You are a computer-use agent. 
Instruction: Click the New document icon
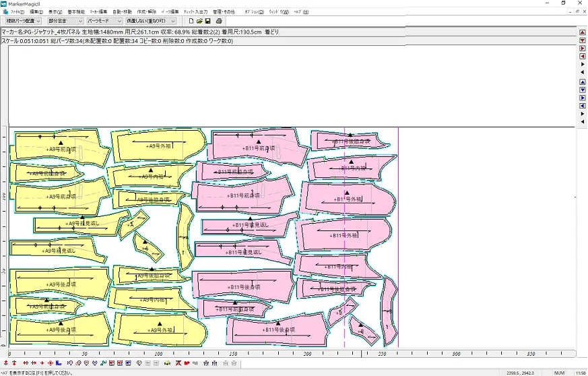point(191,21)
